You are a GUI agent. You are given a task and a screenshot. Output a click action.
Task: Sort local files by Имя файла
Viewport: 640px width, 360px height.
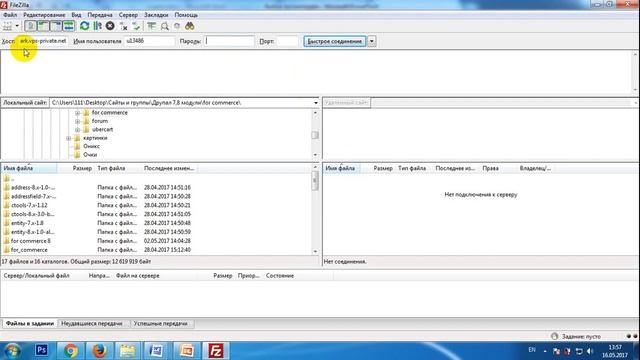(29, 168)
